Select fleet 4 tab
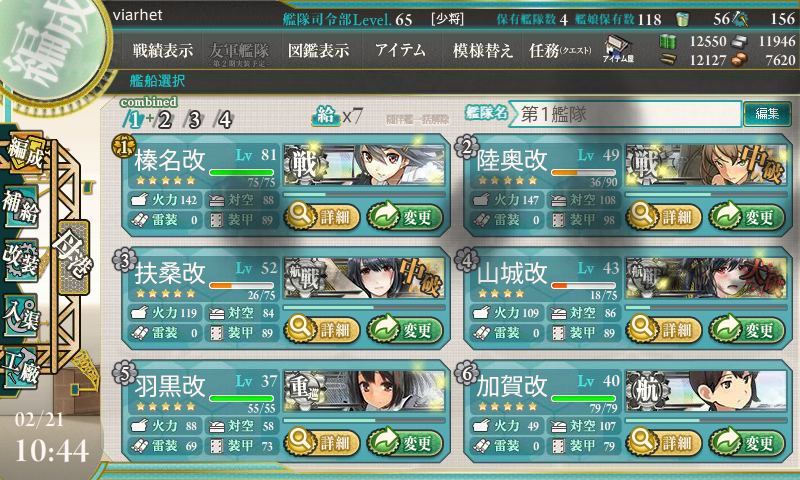800x480 pixels. coord(224,120)
